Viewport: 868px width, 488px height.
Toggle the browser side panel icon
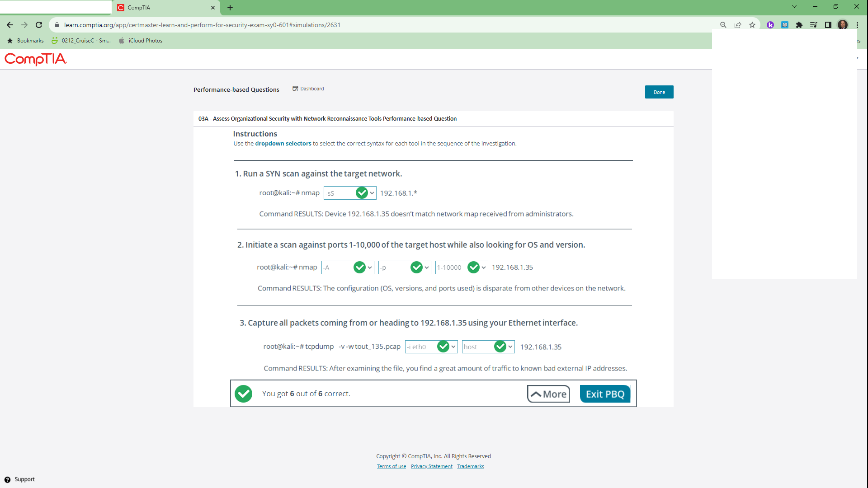click(x=828, y=25)
